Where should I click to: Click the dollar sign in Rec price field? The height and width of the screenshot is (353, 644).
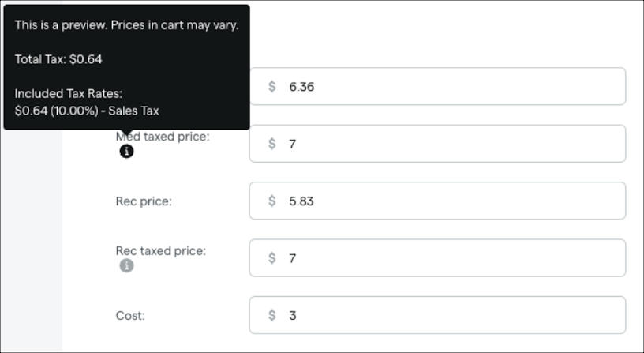272,201
